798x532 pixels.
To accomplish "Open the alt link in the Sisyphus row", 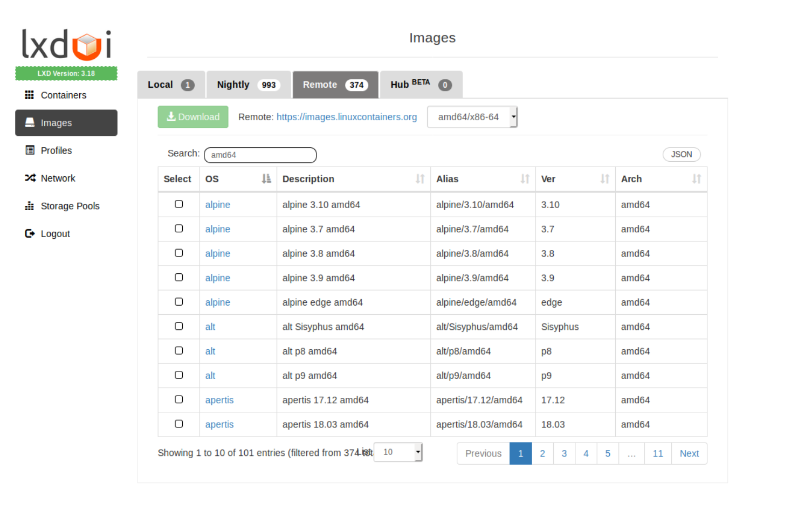I will point(210,327).
